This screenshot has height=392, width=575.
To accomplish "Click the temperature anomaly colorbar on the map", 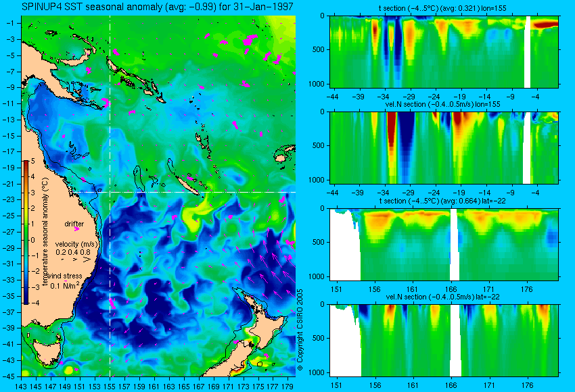I will 26,232.
